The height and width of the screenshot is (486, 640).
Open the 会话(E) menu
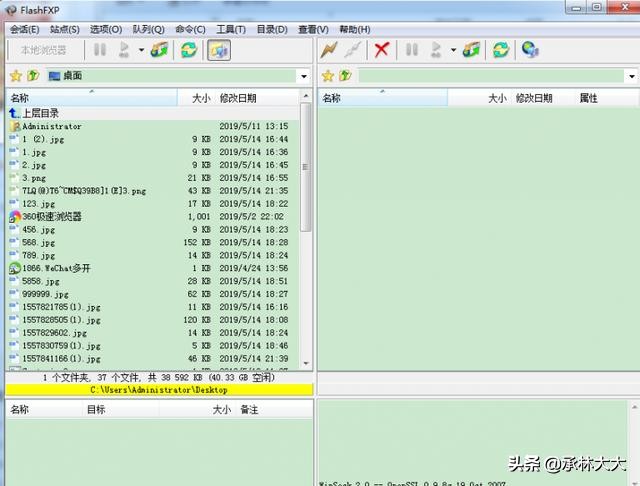[x=24, y=29]
